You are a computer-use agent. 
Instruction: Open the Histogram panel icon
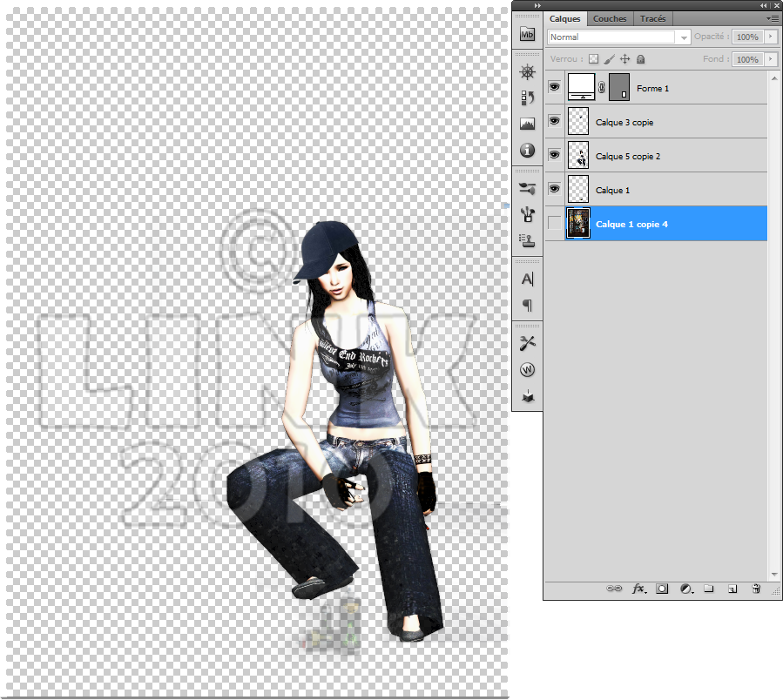click(x=526, y=124)
